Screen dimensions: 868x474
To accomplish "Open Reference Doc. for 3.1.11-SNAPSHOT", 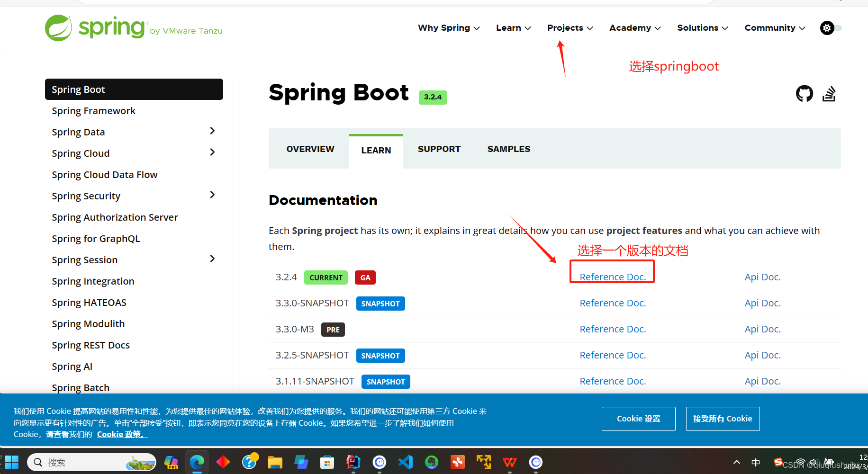I will 613,381.
